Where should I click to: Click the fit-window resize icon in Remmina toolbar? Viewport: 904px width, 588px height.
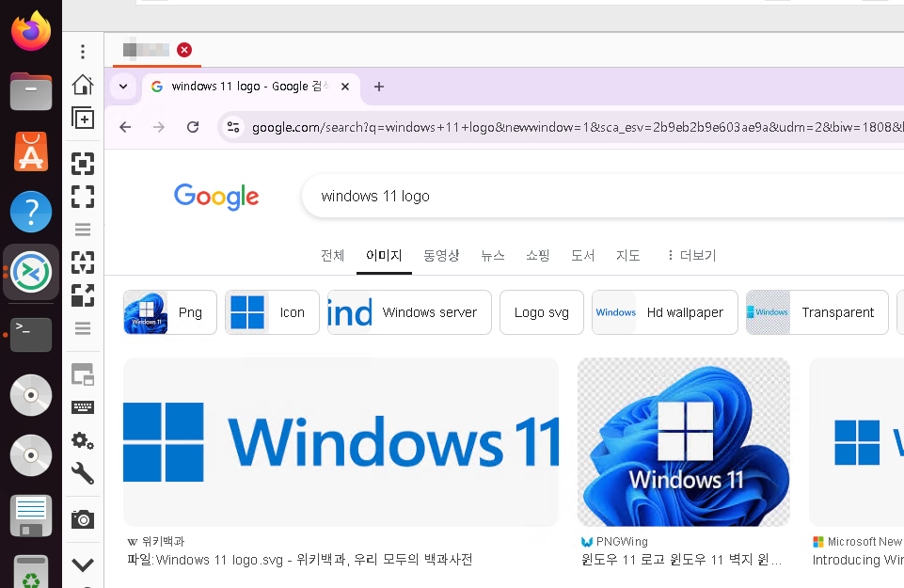tap(83, 164)
